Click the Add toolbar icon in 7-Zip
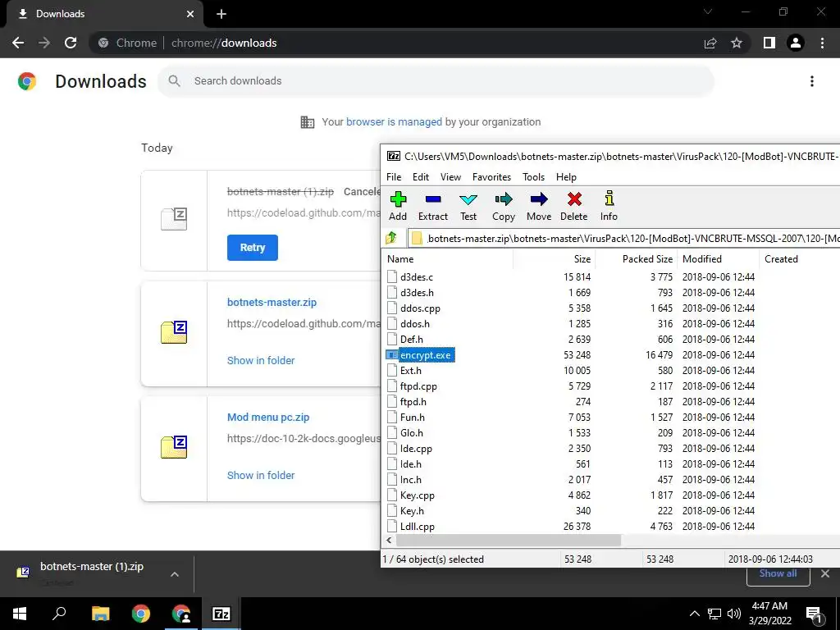The image size is (840, 630). pyautogui.click(x=398, y=206)
